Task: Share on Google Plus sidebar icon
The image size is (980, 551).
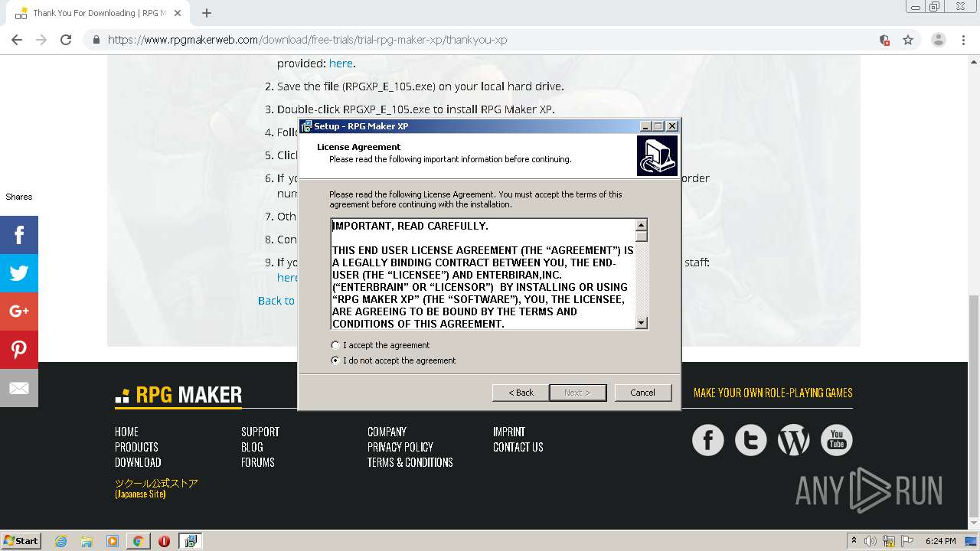Action: coord(19,311)
